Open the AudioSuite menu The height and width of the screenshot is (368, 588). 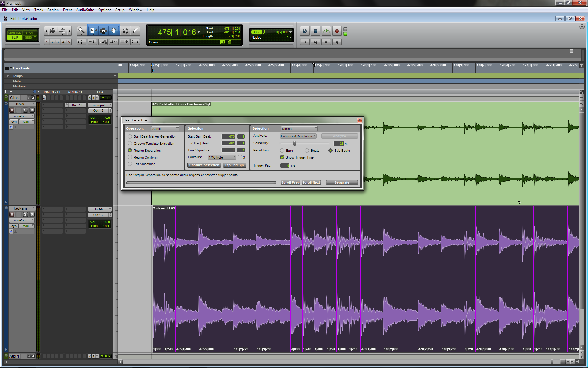[x=85, y=10]
